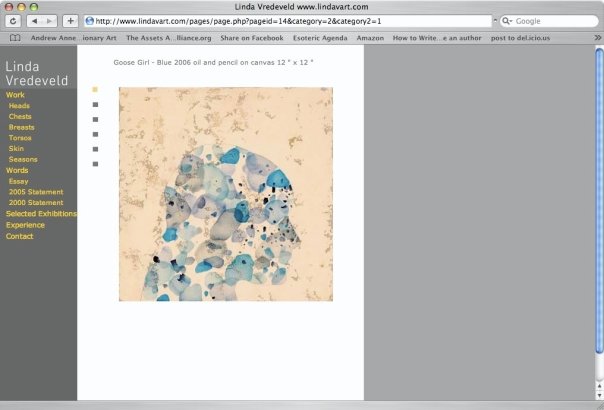Open the Esoteric Agenda bookmark
604x410 pixels.
320,37
